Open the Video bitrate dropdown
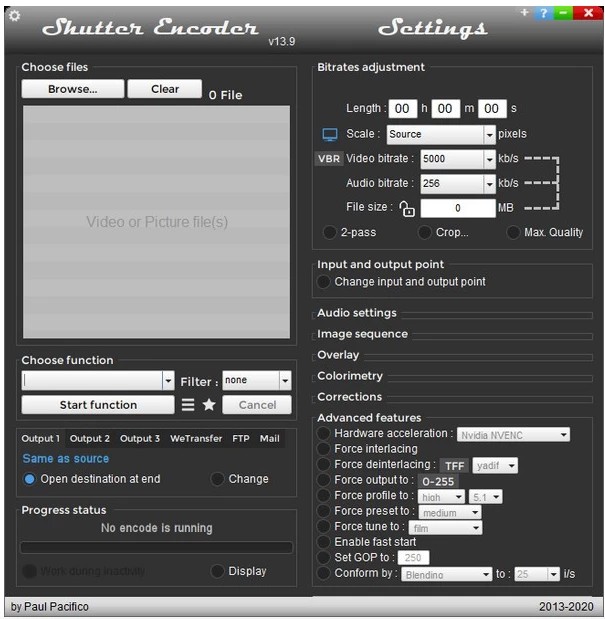Screen dimensions: 605x619 [489, 159]
